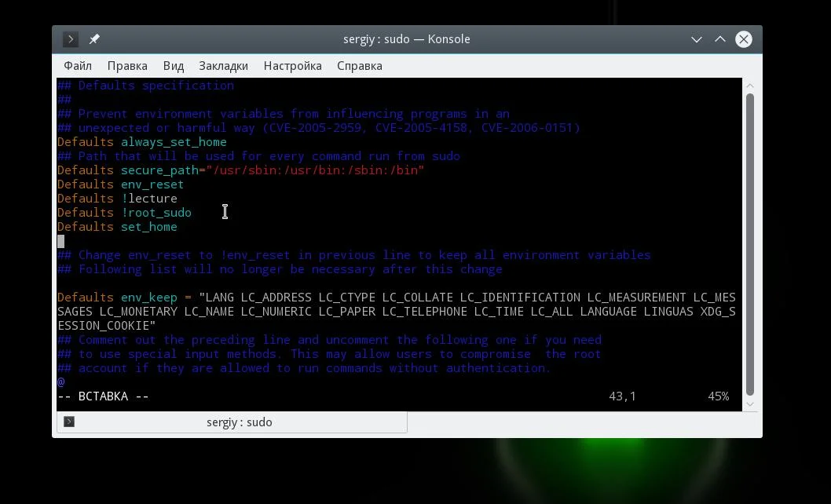Select the 'sergiy : sudo' session tab
831x504 pixels.
232,422
